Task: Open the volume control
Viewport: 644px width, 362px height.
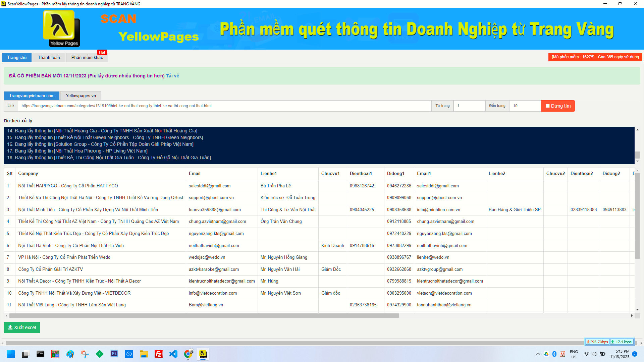Action: [x=594, y=354]
